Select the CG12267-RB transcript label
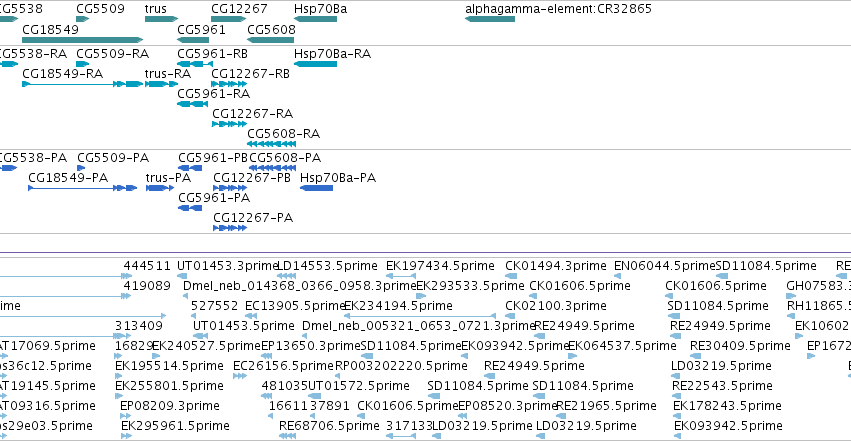This screenshot has height=441, width=851. [x=250, y=74]
